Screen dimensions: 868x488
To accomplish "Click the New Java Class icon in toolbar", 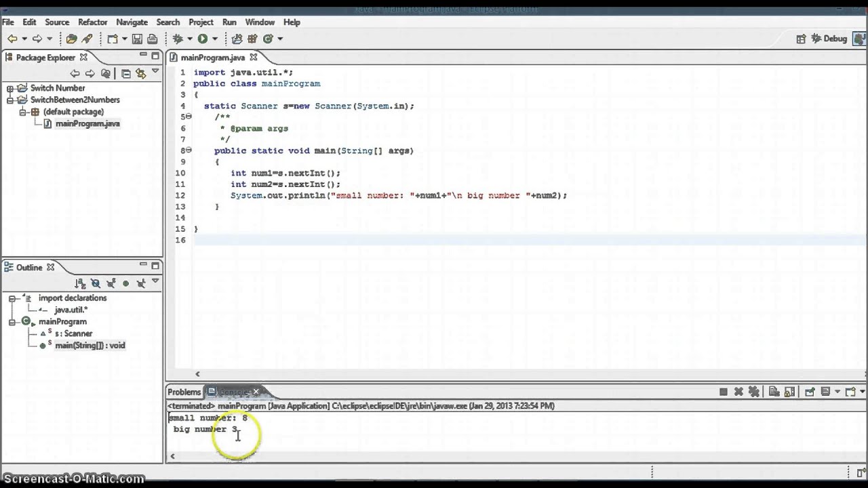I will (268, 39).
